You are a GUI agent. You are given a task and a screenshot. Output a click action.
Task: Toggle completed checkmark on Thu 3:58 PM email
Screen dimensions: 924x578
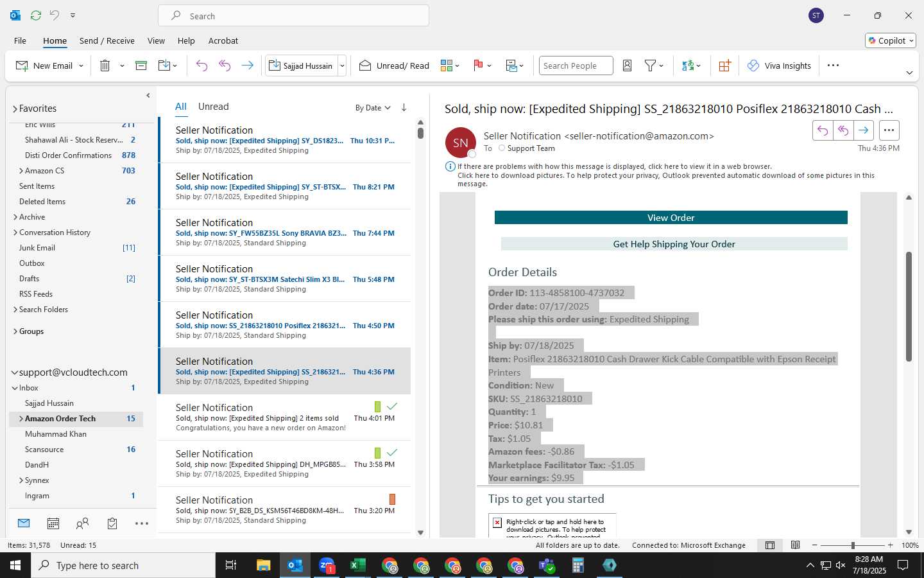392,453
